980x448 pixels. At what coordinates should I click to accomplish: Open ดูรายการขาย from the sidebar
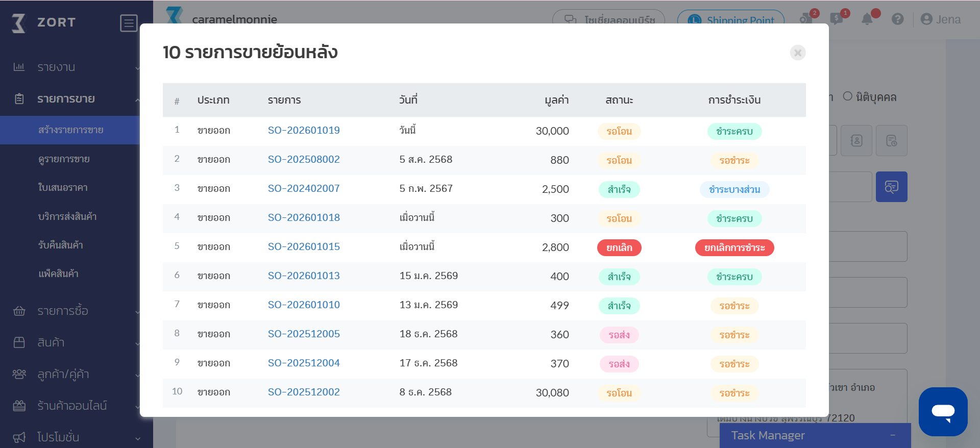pyautogui.click(x=64, y=159)
